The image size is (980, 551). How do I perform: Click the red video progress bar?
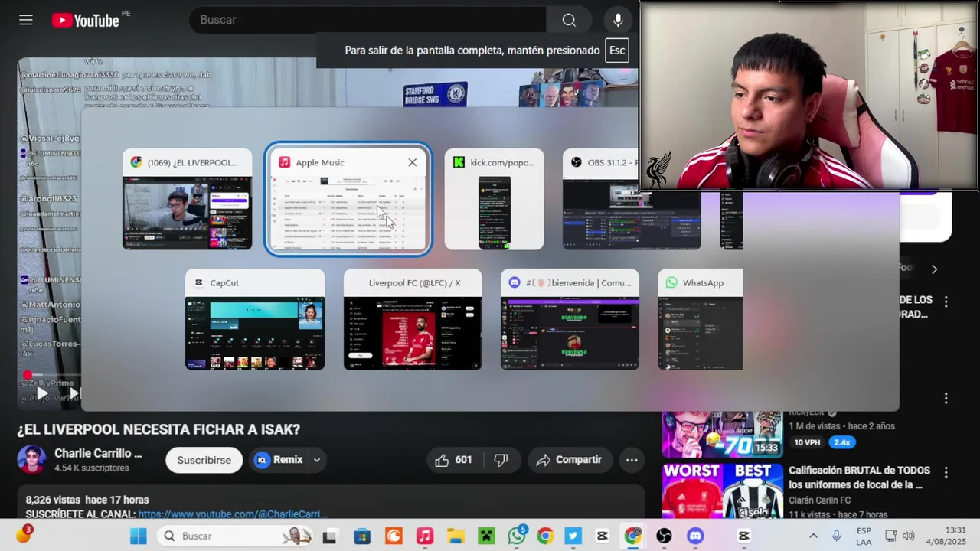26,375
